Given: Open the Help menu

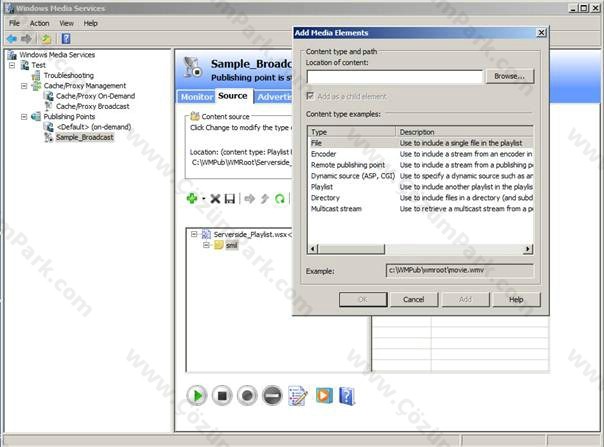Looking at the screenshot, I should click(91, 23).
